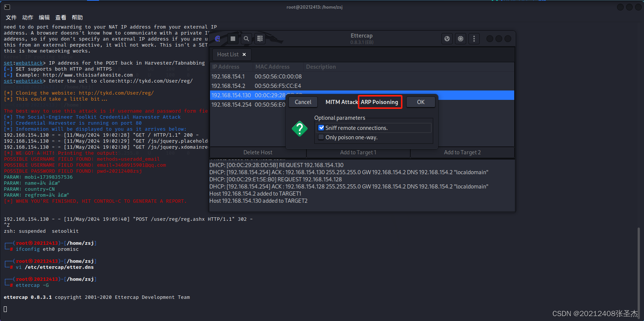Click 'DHCP: [00:0C:29:28:DD:5B] REQUEST 192.168.154.130' log line

276,165
